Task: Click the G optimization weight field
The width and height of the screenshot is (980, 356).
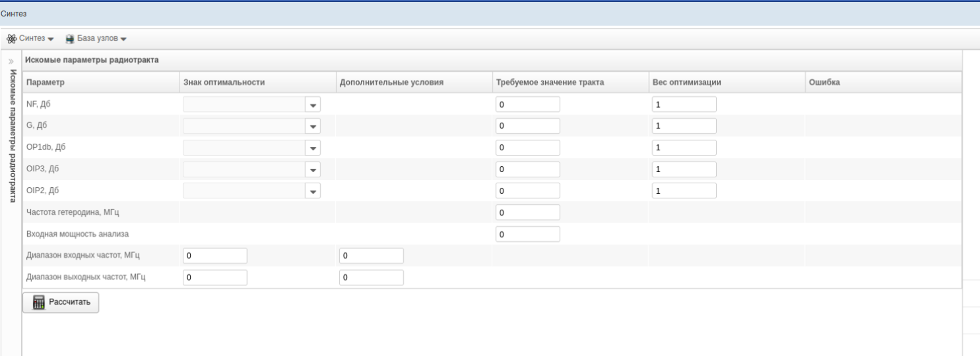Action: [x=684, y=126]
